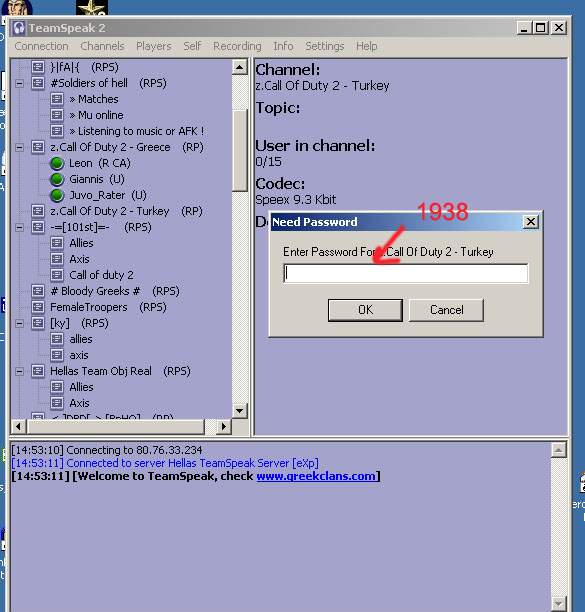The image size is (585, 612).
Task: Select the player name Juvo_Rater (U)
Action: tap(108, 195)
